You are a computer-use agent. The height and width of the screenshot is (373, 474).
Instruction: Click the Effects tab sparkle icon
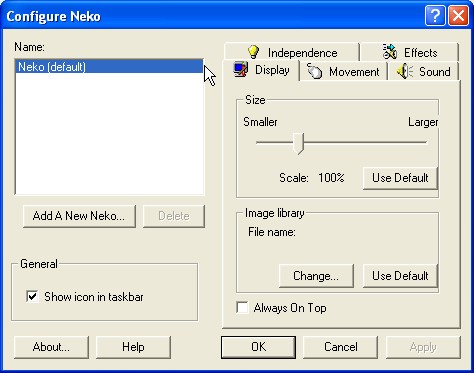pos(389,52)
